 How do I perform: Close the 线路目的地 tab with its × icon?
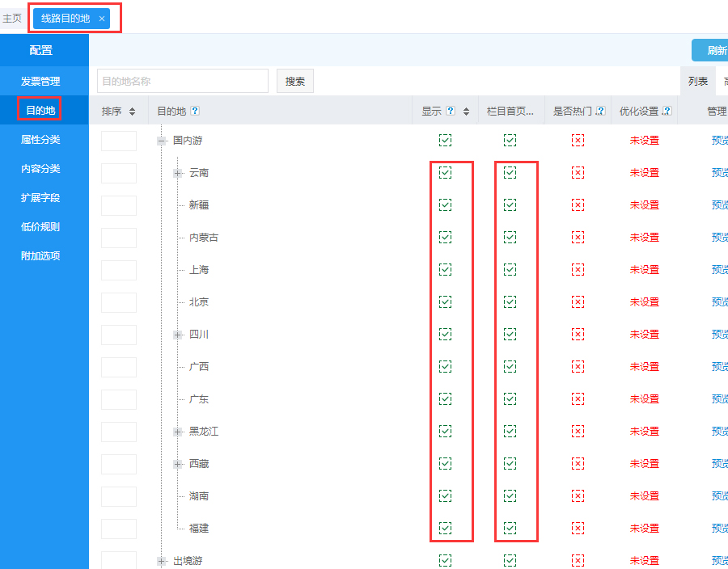tap(101, 17)
